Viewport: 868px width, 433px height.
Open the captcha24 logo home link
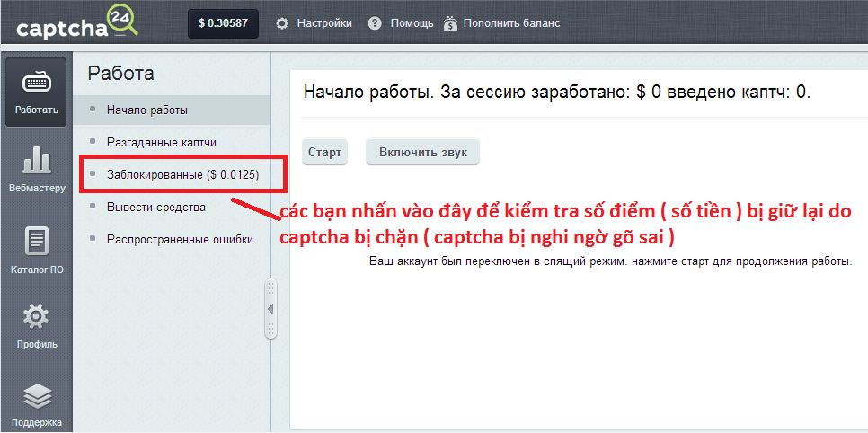76,24
